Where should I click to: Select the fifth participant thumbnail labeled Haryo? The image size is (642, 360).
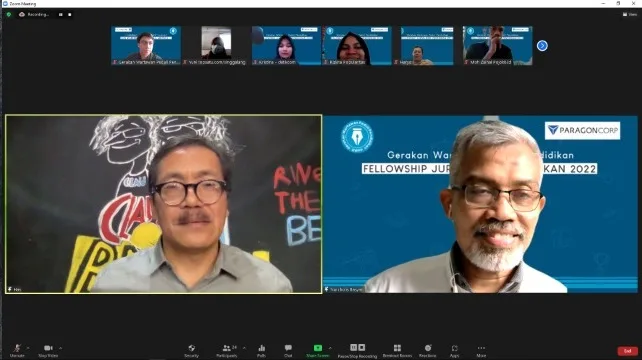pyautogui.click(x=427, y=46)
